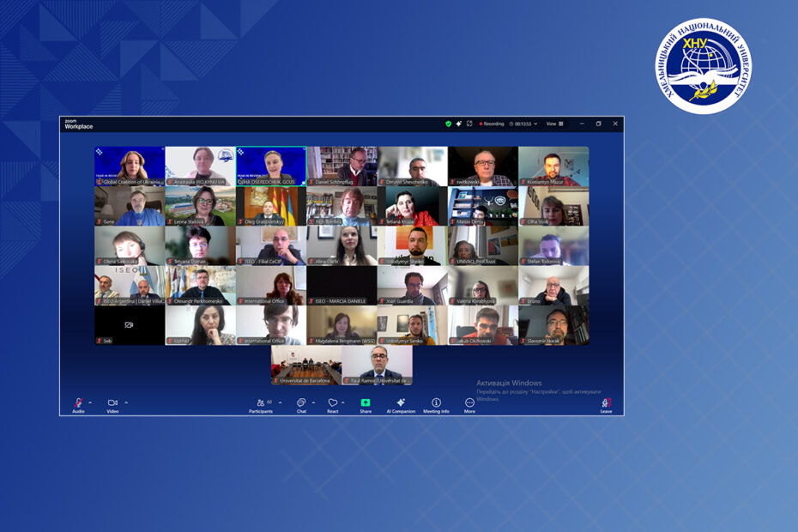Toggle the Video camera button
This screenshot has width=798, height=532.
[x=112, y=403]
